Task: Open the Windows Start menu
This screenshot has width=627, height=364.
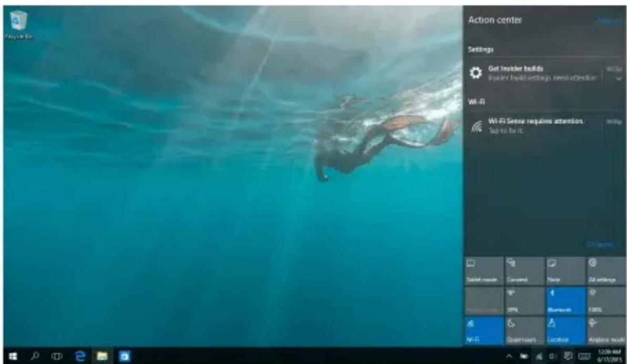Action: click(x=13, y=356)
